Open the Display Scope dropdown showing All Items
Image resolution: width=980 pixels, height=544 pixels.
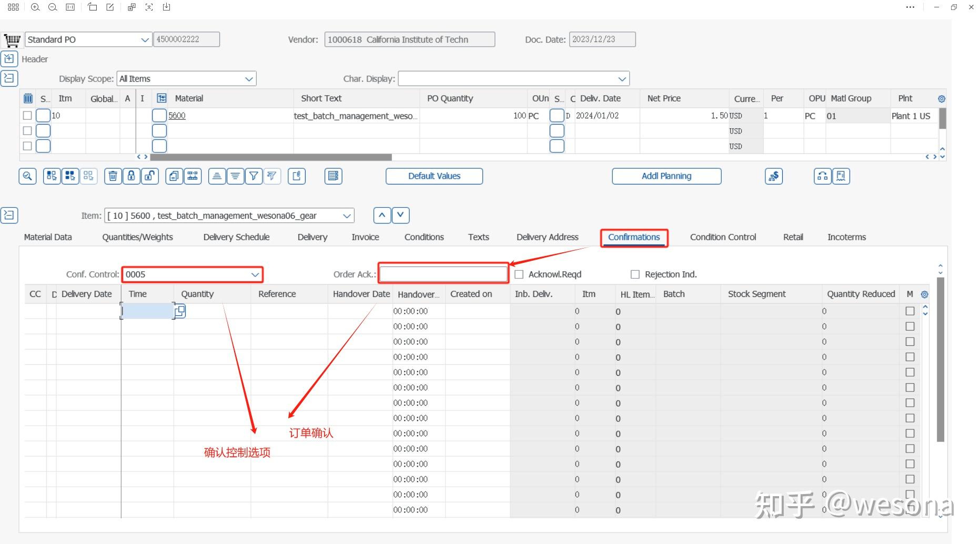pos(249,78)
